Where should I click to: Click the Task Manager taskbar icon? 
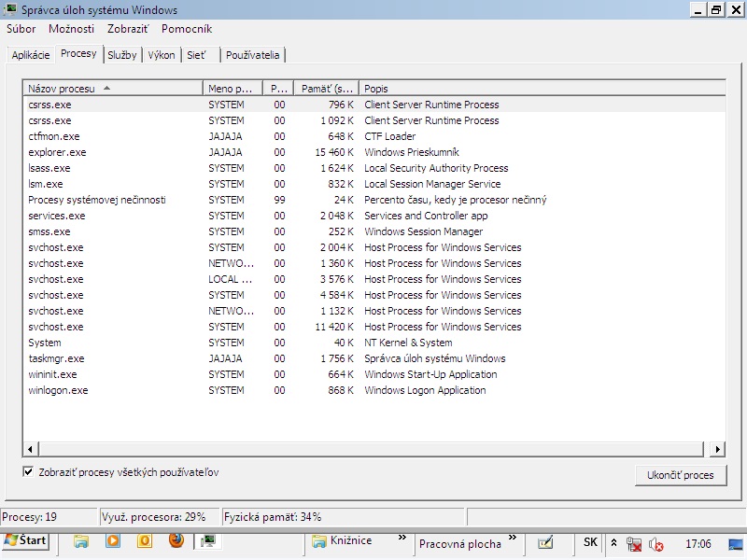coord(208,541)
